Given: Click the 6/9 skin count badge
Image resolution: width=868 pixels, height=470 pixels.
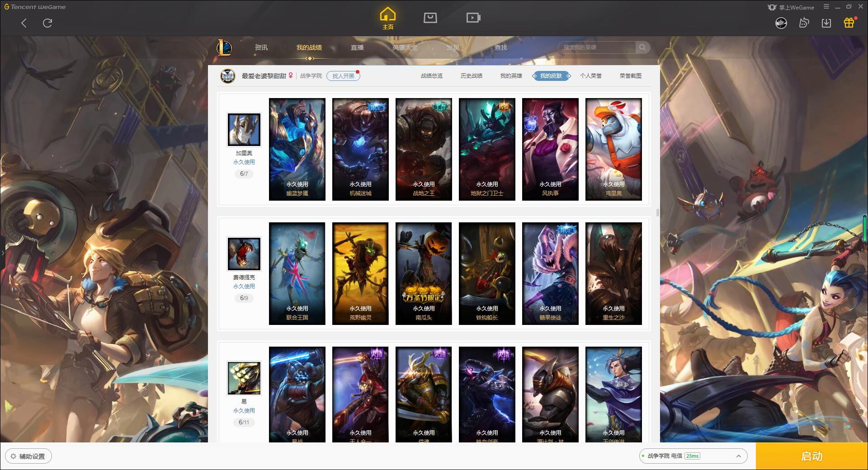Looking at the screenshot, I should click(x=244, y=298).
